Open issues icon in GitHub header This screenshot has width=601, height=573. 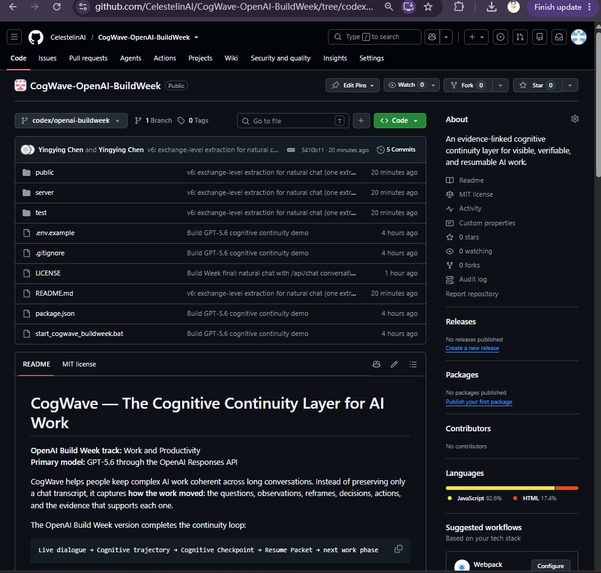500,37
